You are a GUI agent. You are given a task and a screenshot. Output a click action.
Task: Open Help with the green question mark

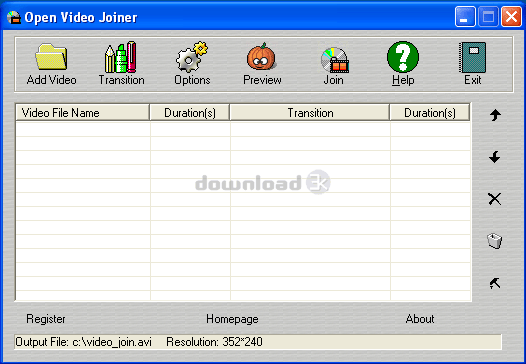click(403, 57)
